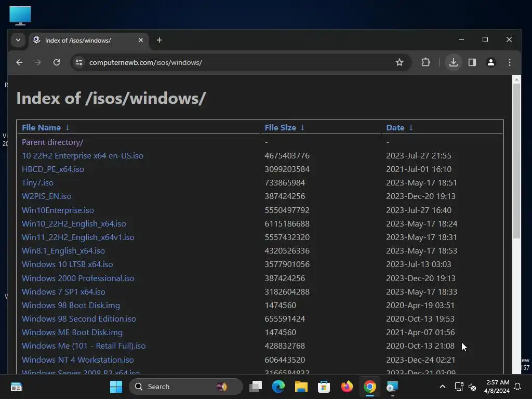
Task: Show hidden system tray icons
Action: pyautogui.click(x=443, y=387)
